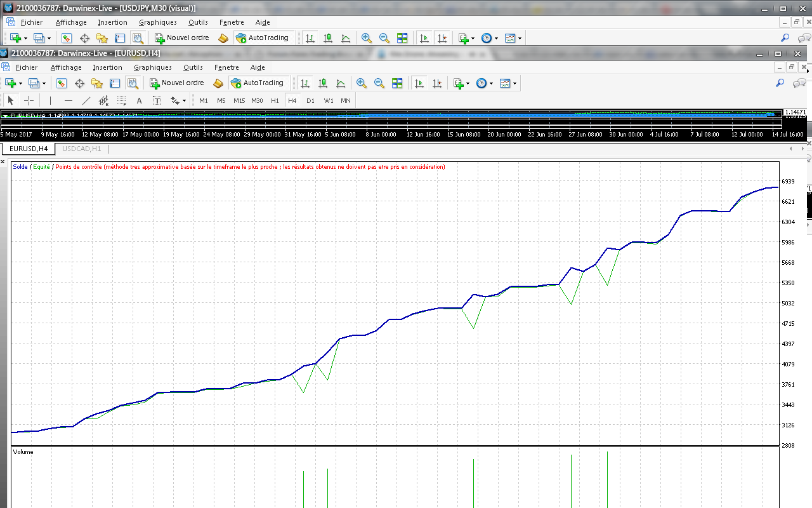812x508 pixels.
Task: Switch timeframe to M5
Action: (x=221, y=100)
